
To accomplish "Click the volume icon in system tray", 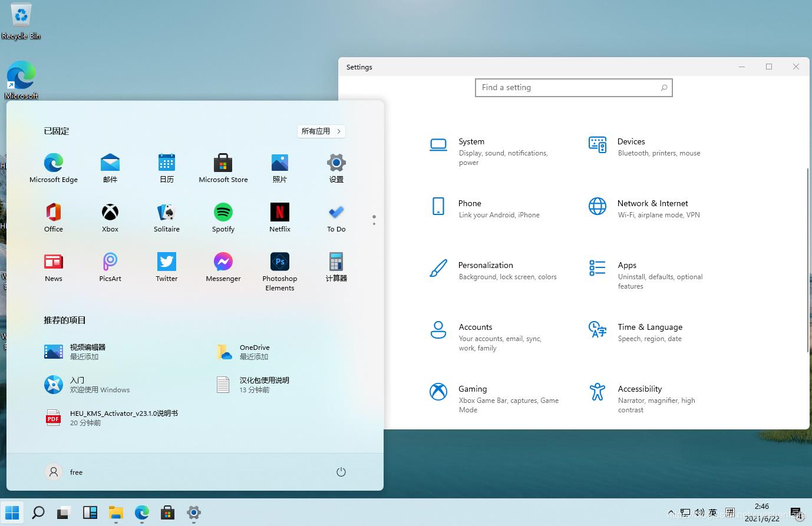I will coord(699,512).
